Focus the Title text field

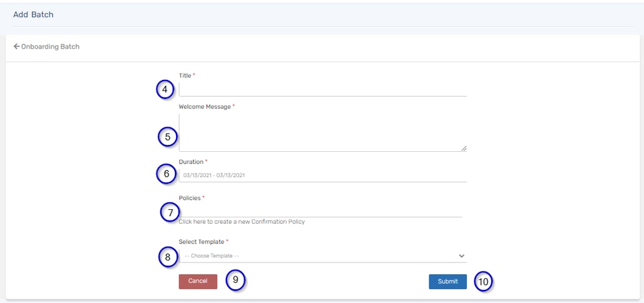coord(322,90)
